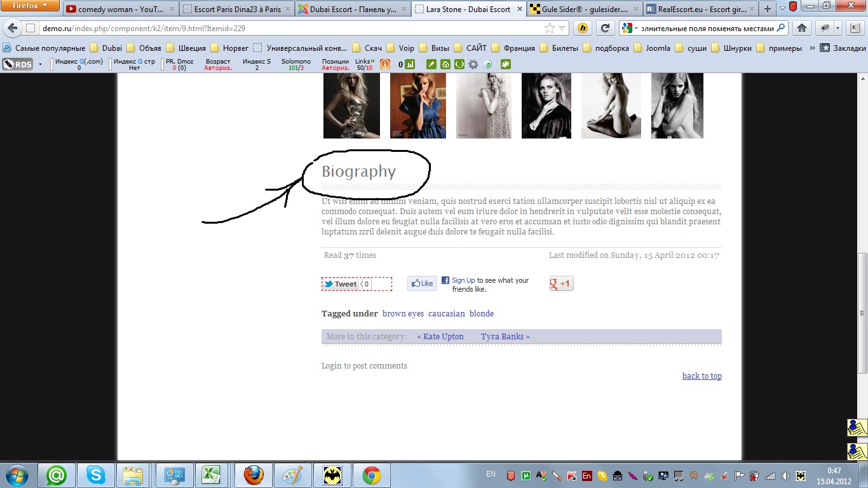
Task: Click the search magnifier in search box
Action: (x=781, y=28)
